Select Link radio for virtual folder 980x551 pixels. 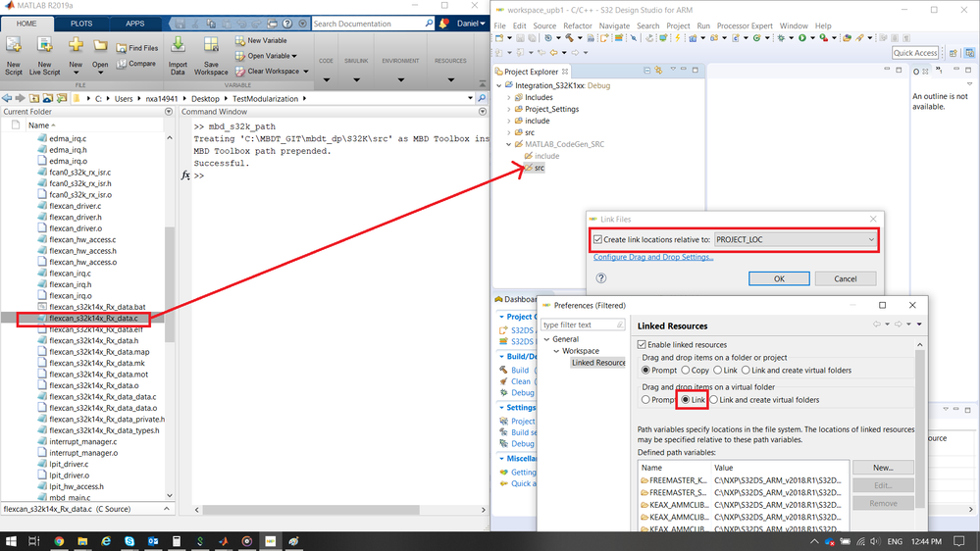[x=686, y=400]
